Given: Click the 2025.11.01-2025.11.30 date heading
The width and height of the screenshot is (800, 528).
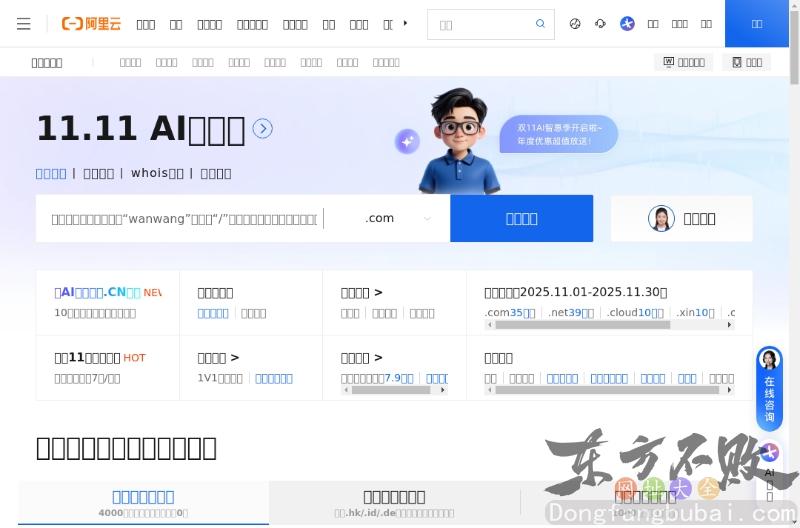Looking at the screenshot, I should click(x=576, y=292).
